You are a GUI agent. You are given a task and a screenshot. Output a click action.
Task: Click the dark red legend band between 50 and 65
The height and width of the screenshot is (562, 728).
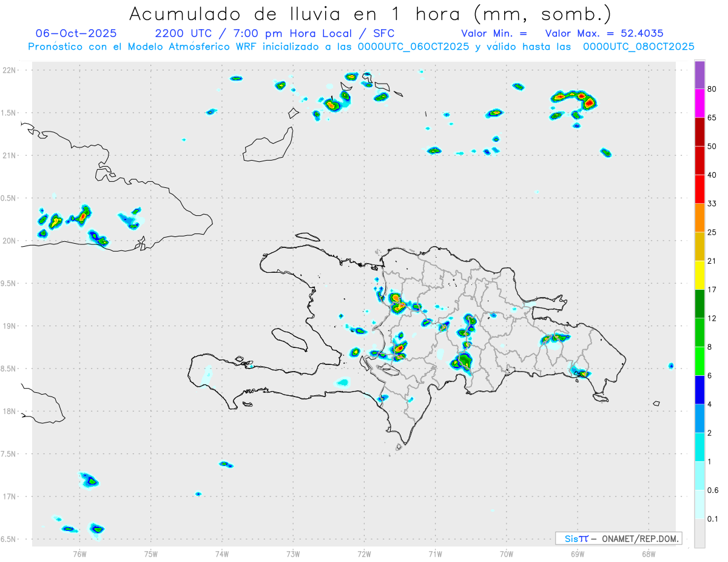tap(699, 132)
